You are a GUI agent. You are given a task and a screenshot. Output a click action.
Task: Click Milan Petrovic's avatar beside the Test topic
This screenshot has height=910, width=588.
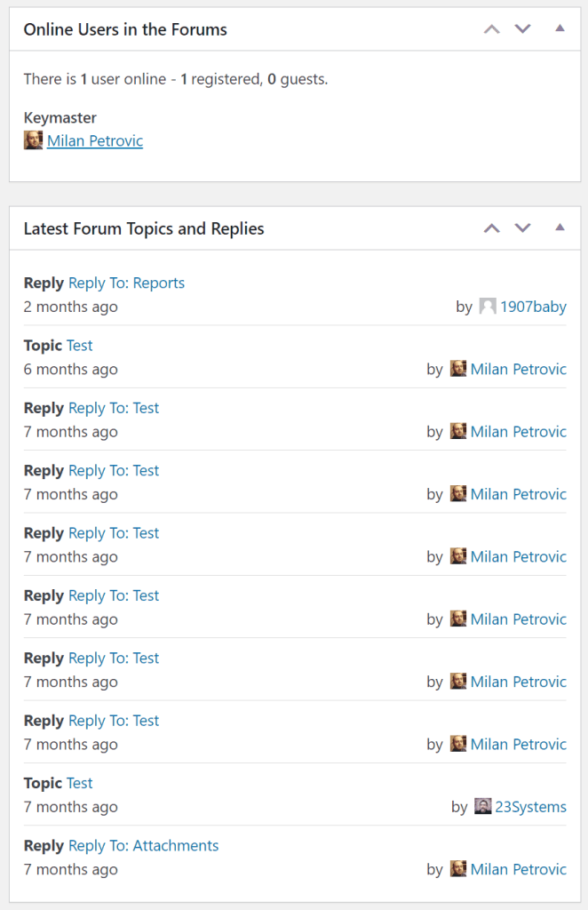click(458, 368)
